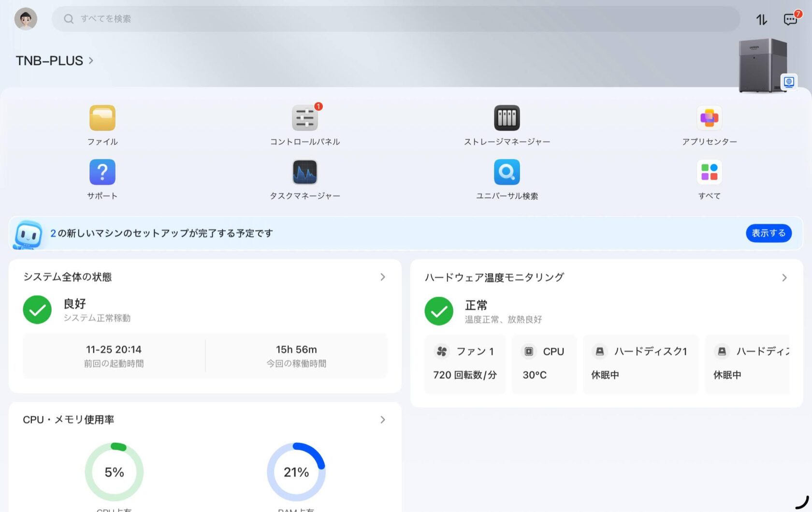Expand the TNB-PLUS device name chevron
Viewport: 812px width, 512px height.
tap(91, 60)
